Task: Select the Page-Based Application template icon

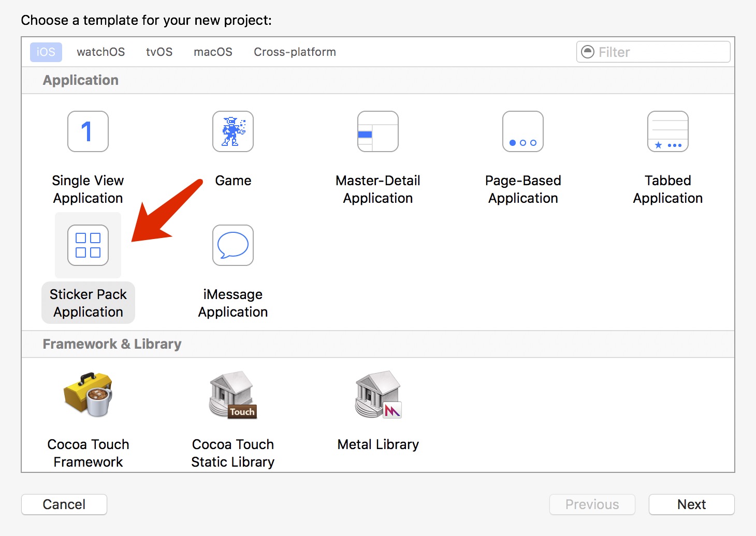Action: pyautogui.click(x=523, y=131)
